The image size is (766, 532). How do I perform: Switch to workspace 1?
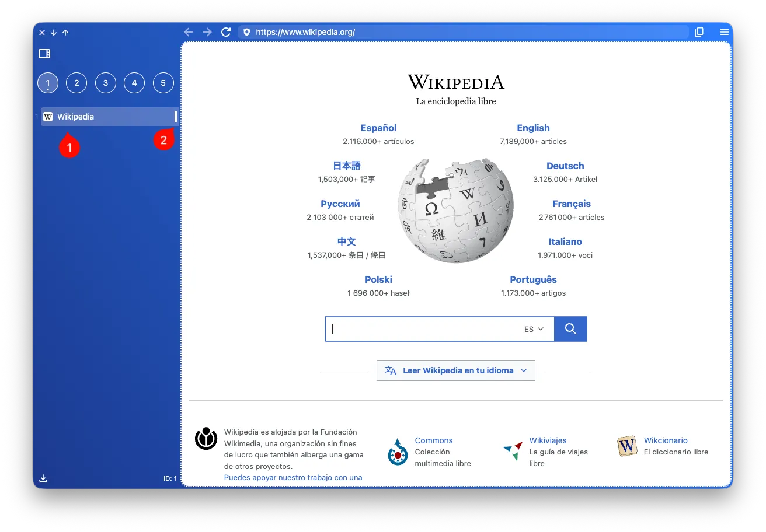pos(48,83)
